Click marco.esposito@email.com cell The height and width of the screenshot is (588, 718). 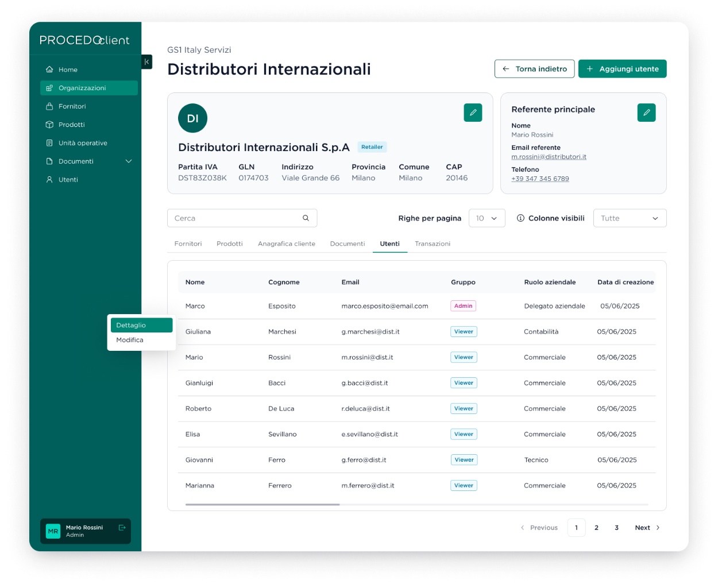pos(385,306)
